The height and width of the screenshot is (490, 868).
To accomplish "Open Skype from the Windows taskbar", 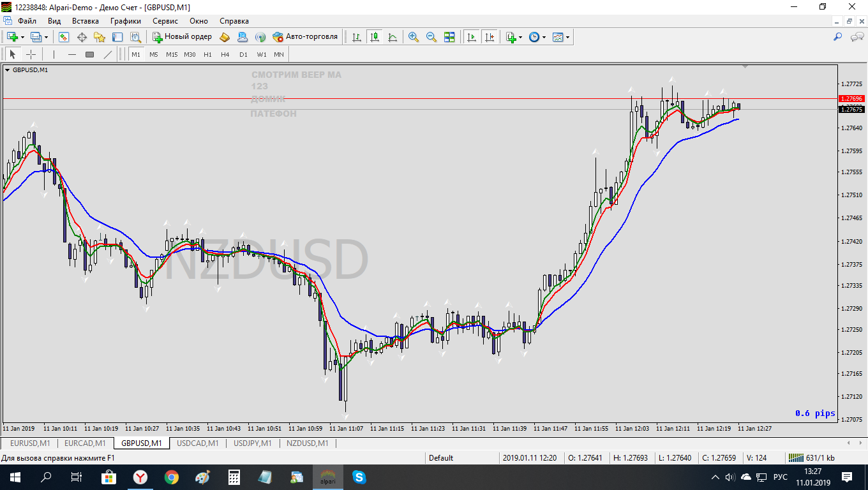I will pyautogui.click(x=359, y=477).
